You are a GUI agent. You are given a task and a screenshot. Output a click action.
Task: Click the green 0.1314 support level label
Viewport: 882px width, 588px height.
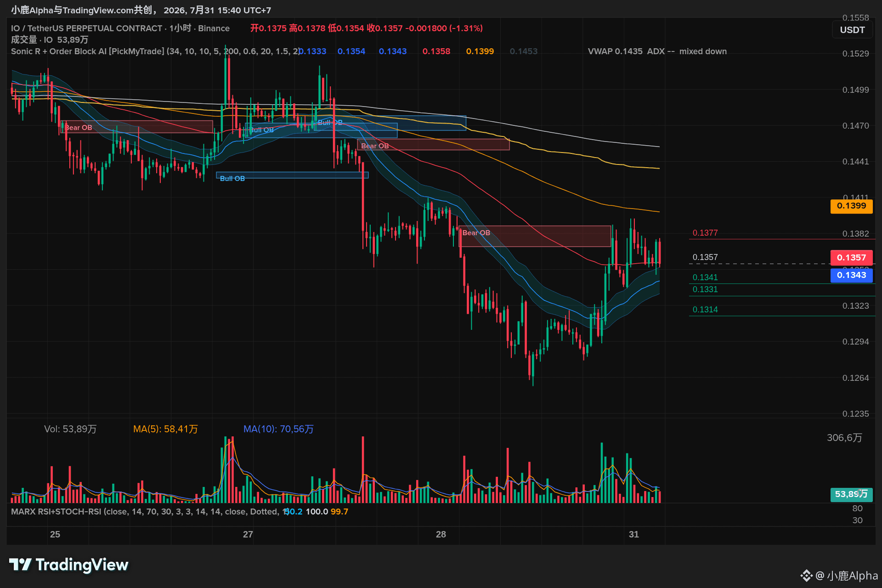705,310
